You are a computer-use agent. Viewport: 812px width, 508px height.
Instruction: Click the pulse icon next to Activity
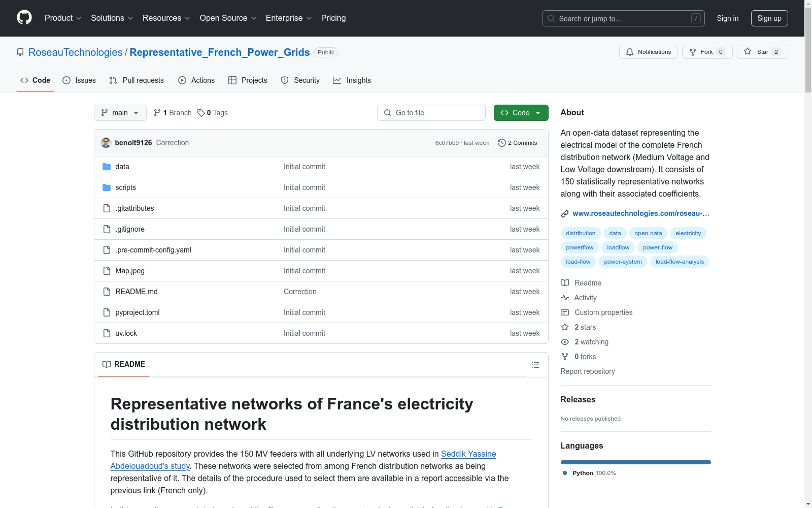tap(565, 298)
